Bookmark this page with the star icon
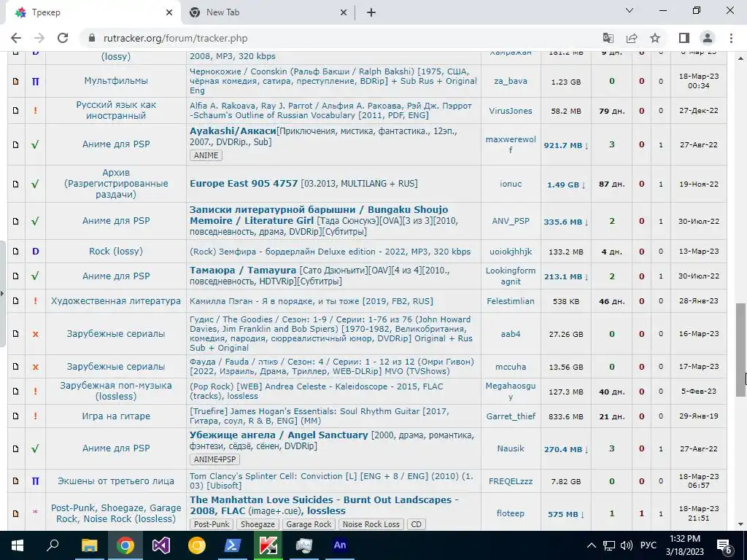This screenshot has height=560, width=747. click(655, 38)
